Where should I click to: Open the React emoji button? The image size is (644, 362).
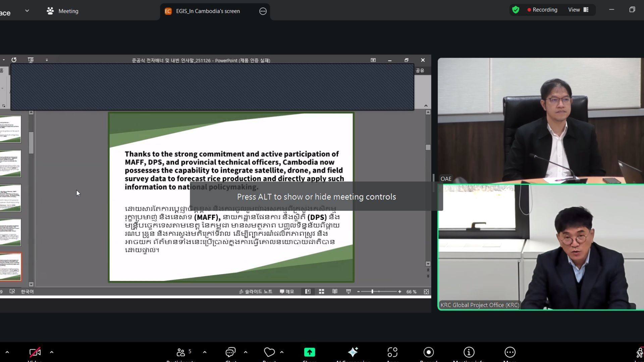click(269, 353)
